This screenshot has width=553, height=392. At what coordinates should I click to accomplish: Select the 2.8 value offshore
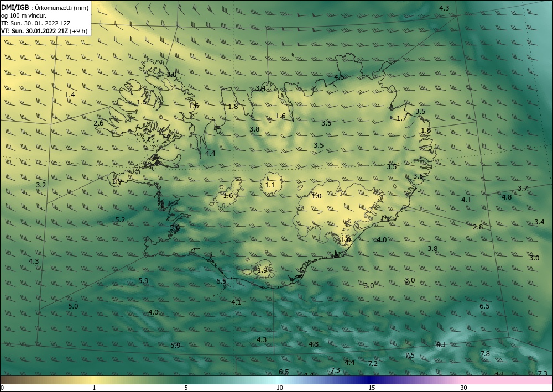tap(478, 227)
